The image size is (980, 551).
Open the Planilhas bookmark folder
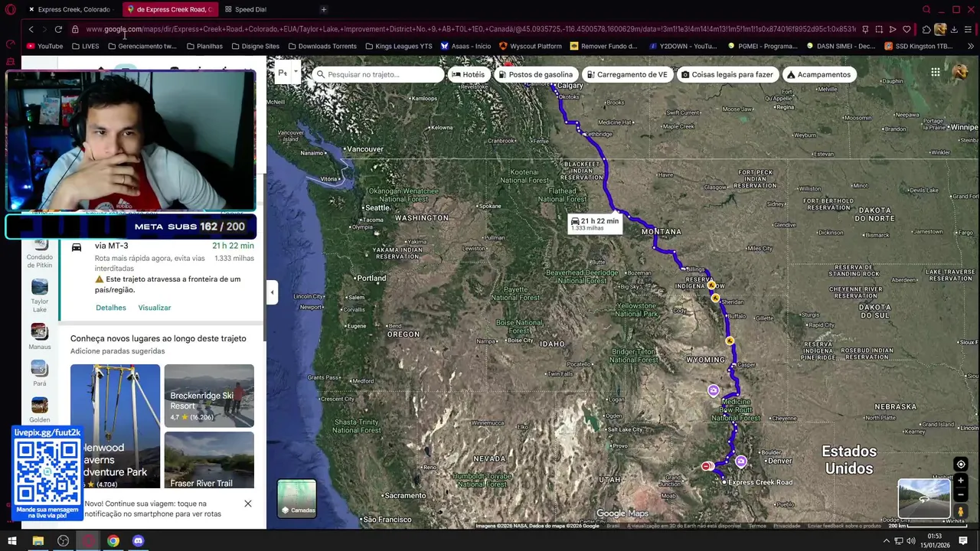point(204,46)
